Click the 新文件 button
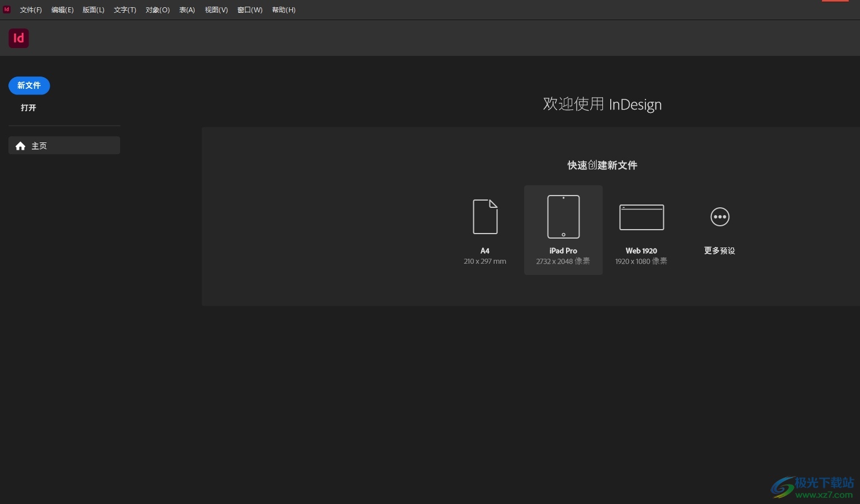Image resolution: width=860 pixels, height=504 pixels. click(x=29, y=85)
